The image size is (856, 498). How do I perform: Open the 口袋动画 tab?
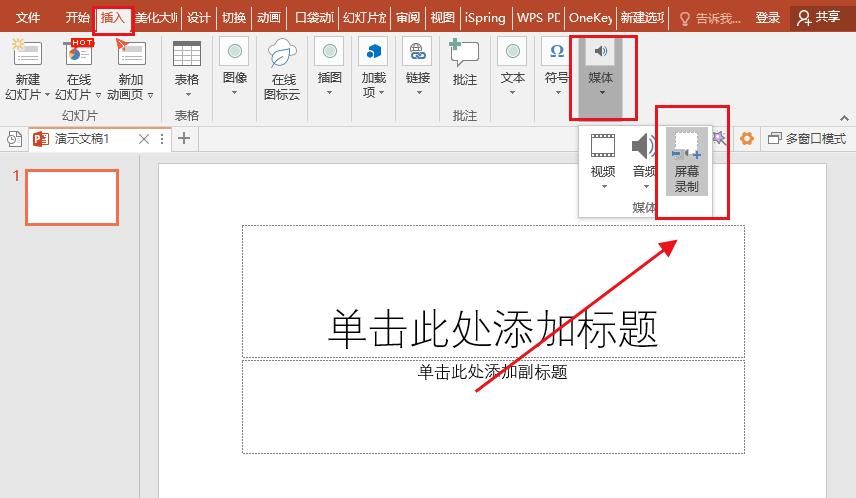point(314,18)
